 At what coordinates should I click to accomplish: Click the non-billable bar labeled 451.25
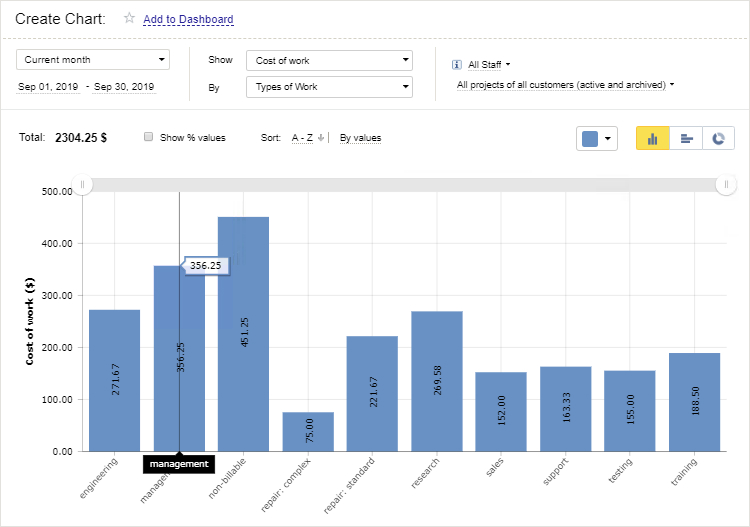(x=243, y=334)
